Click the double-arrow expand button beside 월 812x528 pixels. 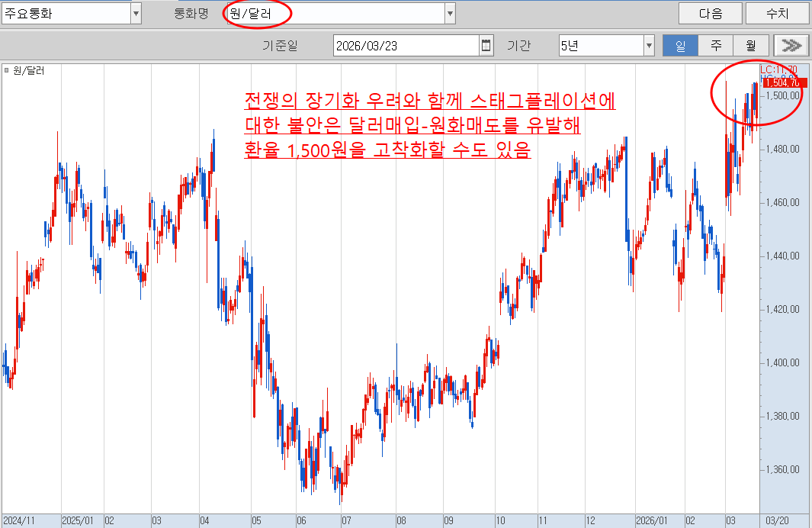[792, 45]
